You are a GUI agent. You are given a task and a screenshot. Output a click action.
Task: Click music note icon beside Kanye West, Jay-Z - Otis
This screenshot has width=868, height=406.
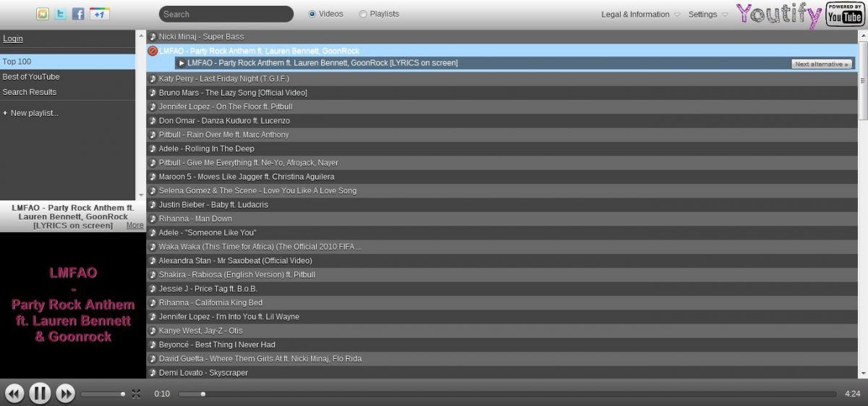153,331
